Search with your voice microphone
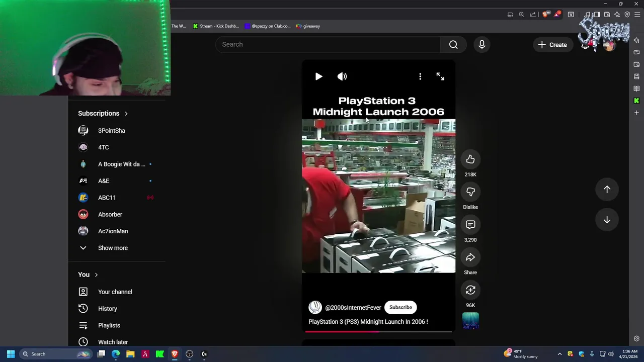Viewport: 644px width, 362px height. point(481,45)
